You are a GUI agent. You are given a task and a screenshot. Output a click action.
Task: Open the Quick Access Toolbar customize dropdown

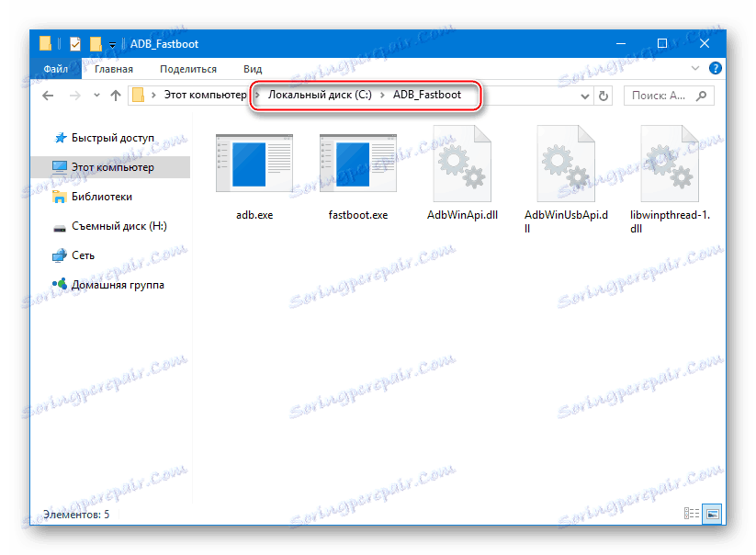click(112, 45)
